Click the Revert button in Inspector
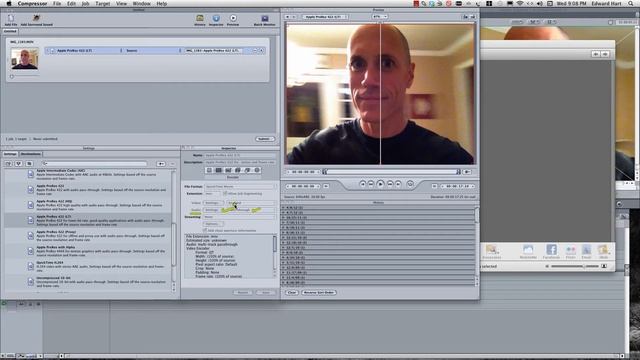 (x=243, y=292)
